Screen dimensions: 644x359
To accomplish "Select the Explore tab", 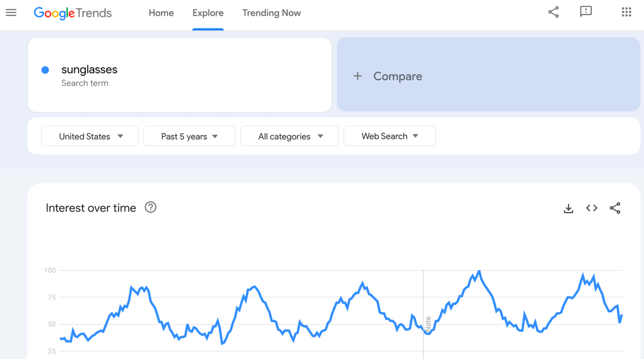I will coord(207,13).
